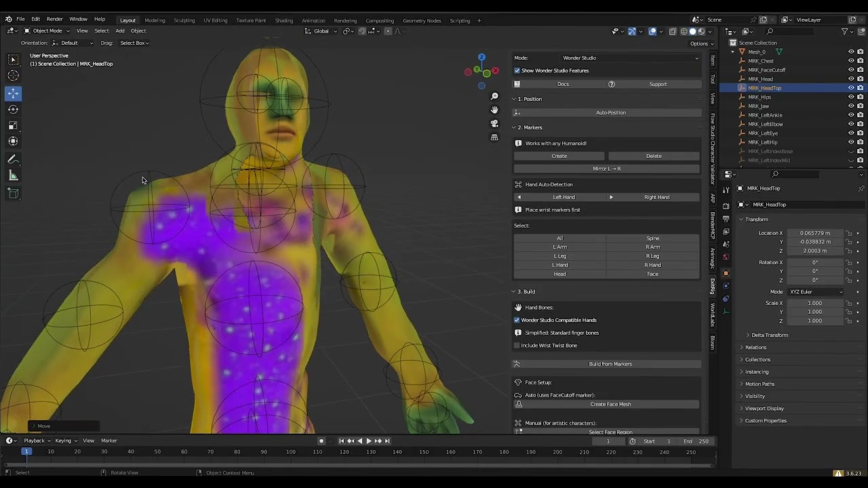Screen dimensions: 868x488
Task: Hide MRK_Jaw using its eye icon
Action: (851, 106)
